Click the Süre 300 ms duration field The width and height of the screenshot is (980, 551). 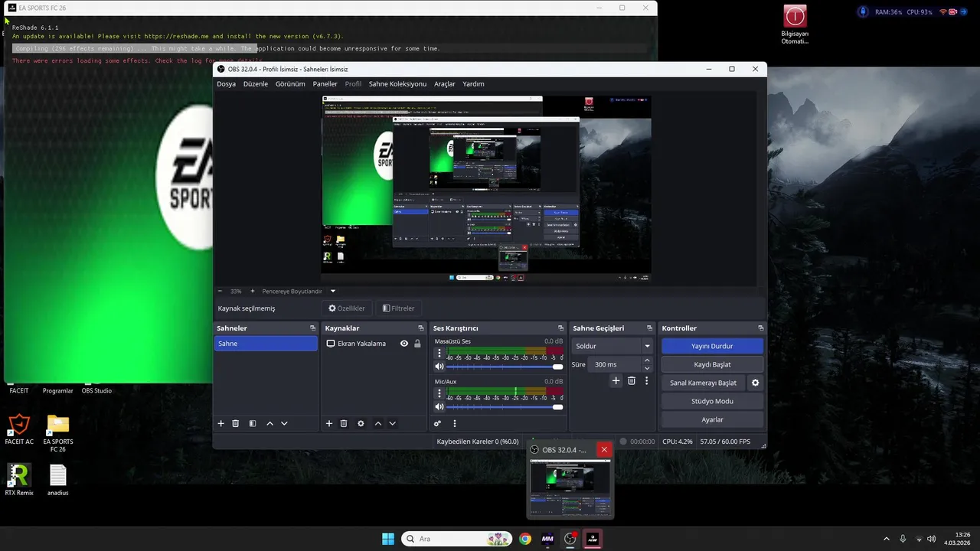coord(615,364)
